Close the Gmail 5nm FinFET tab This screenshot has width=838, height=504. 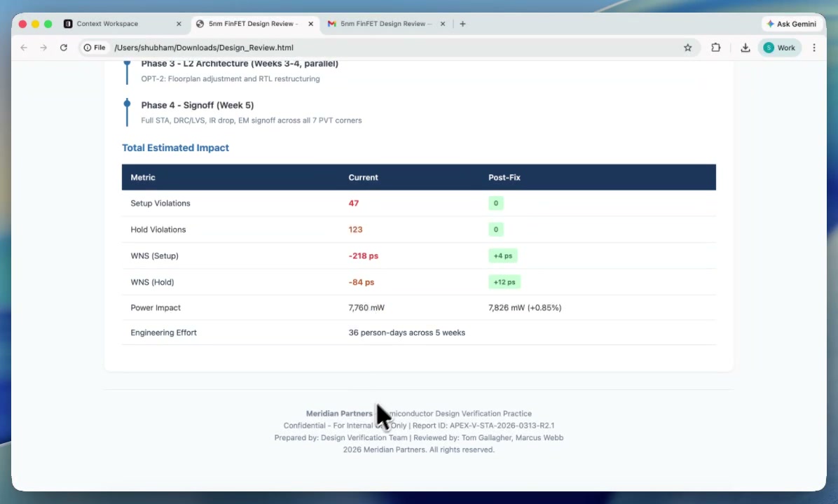[x=443, y=24]
